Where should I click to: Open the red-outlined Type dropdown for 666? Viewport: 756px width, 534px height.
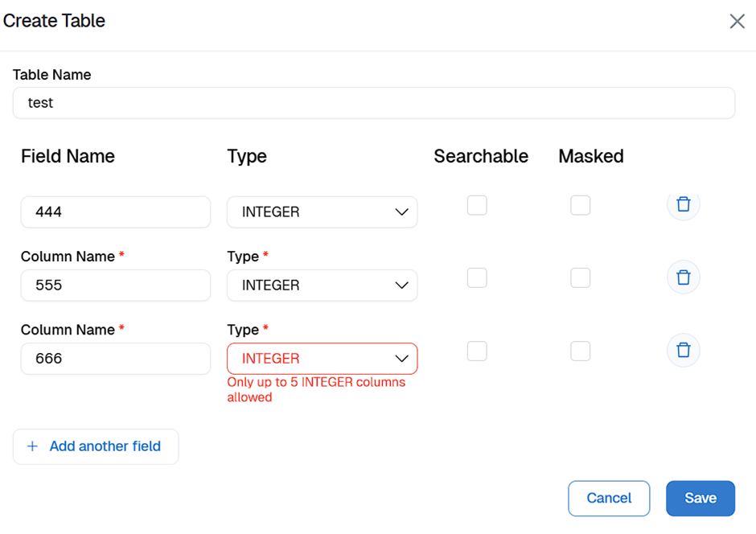click(322, 359)
